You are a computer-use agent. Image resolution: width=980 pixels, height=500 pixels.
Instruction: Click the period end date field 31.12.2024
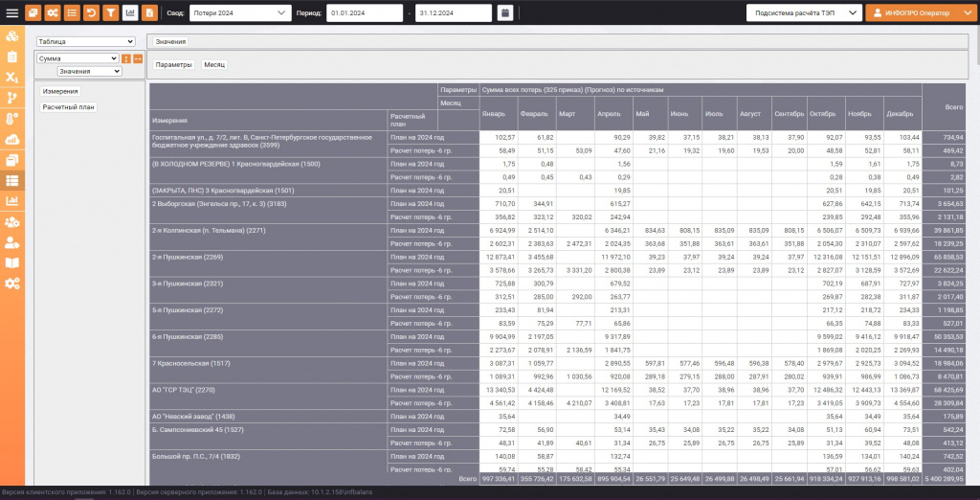tap(453, 12)
